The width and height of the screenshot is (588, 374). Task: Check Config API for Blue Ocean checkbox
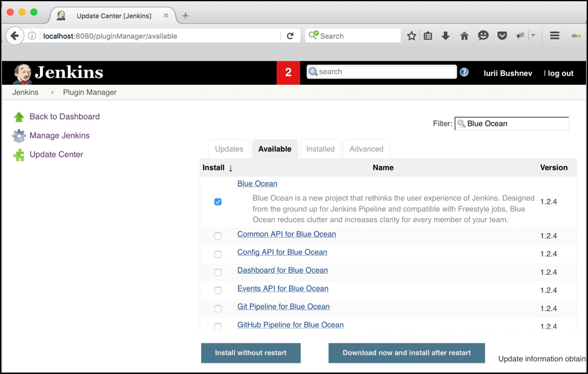tap(218, 254)
